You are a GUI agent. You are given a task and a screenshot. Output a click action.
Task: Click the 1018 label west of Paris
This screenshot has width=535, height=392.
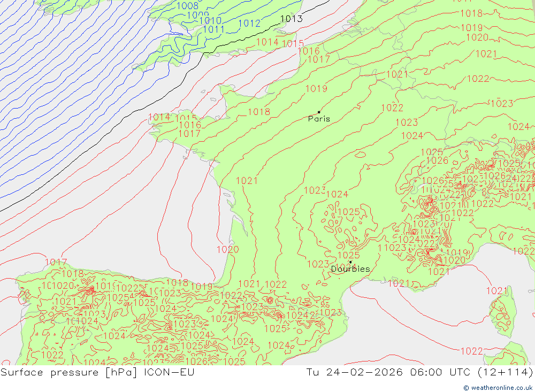click(259, 112)
